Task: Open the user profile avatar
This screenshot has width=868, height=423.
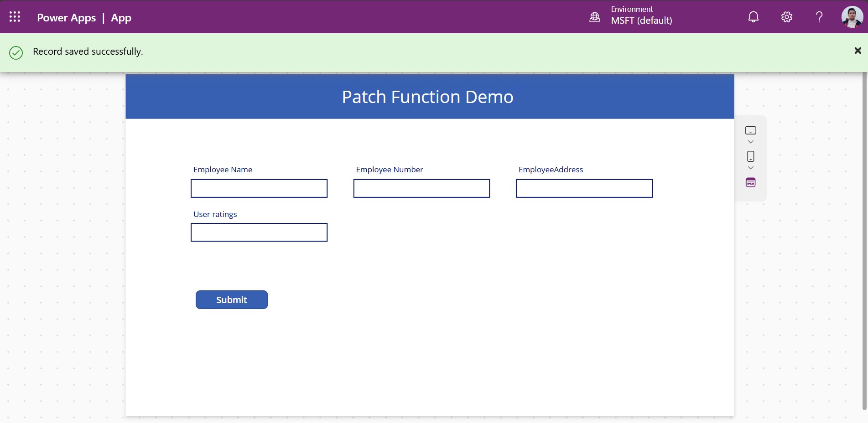Action: coord(852,17)
